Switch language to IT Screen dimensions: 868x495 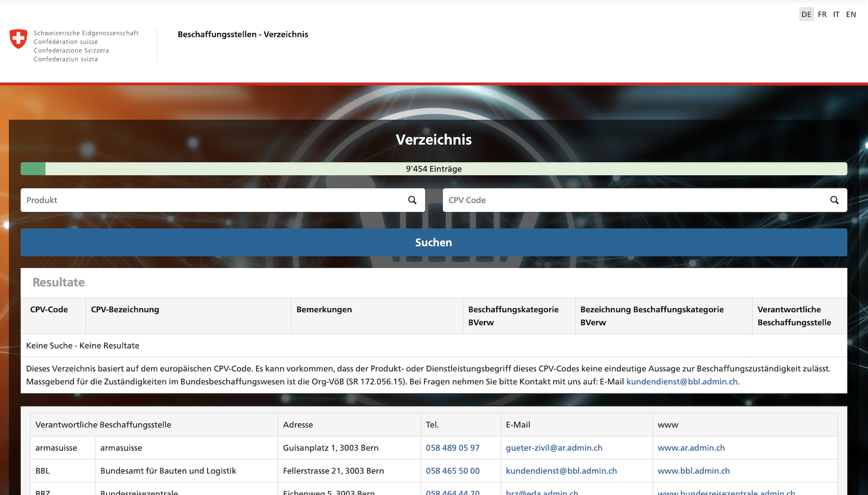836,15
